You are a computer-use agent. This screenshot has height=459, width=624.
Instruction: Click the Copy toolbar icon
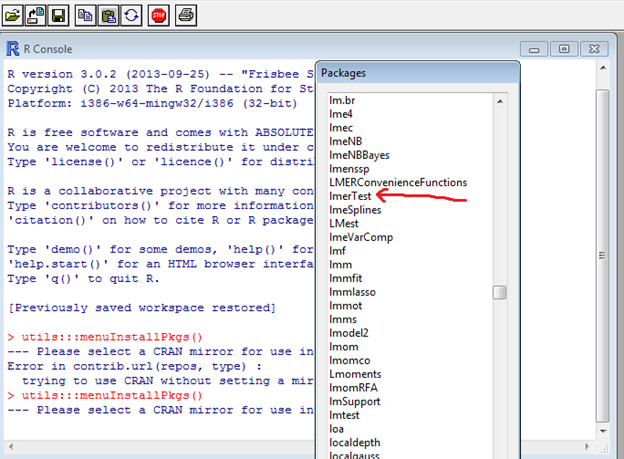87,15
